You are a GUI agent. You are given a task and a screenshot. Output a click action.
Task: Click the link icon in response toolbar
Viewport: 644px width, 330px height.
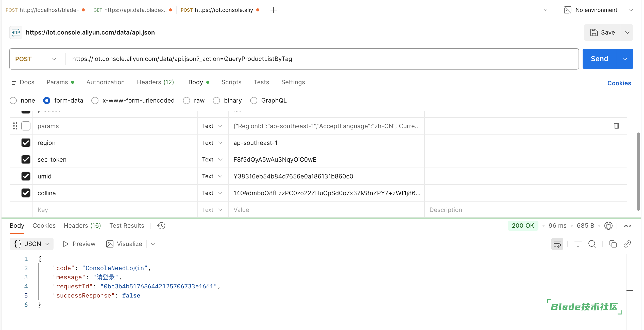pyautogui.click(x=627, y=244)
